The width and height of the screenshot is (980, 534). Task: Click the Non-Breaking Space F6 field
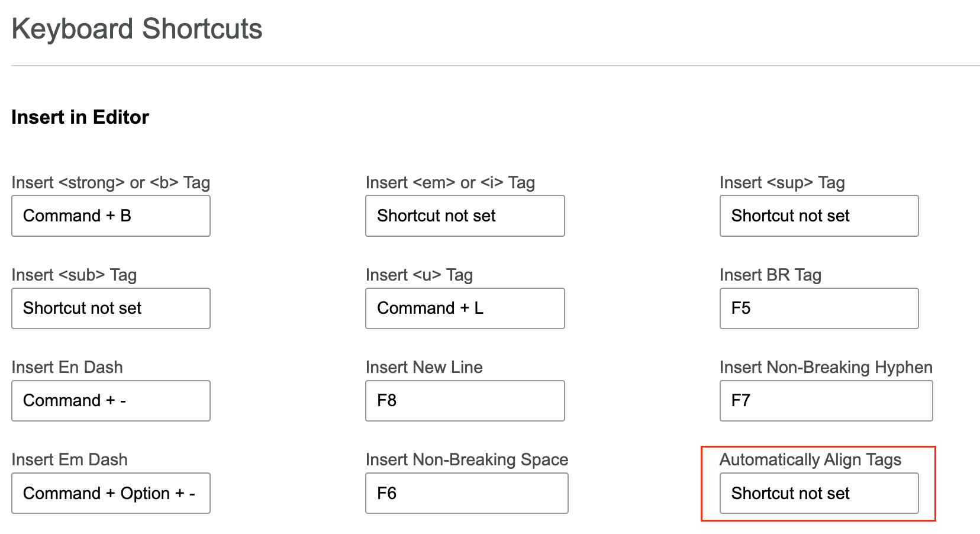pyautogui.click(x=466, y=493)
